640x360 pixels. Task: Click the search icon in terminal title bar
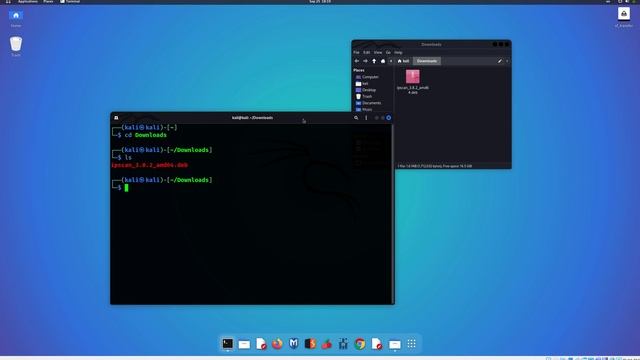pos(356,118)
